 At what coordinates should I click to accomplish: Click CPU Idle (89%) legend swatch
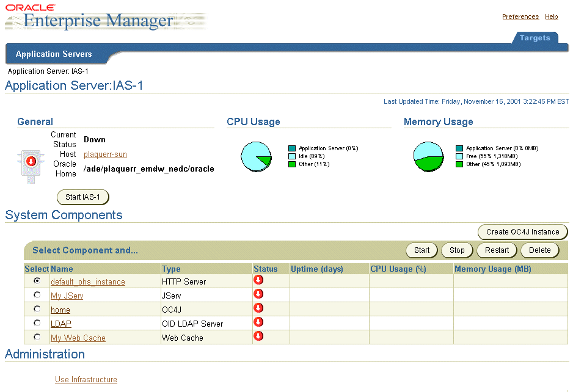click(291, 156)
